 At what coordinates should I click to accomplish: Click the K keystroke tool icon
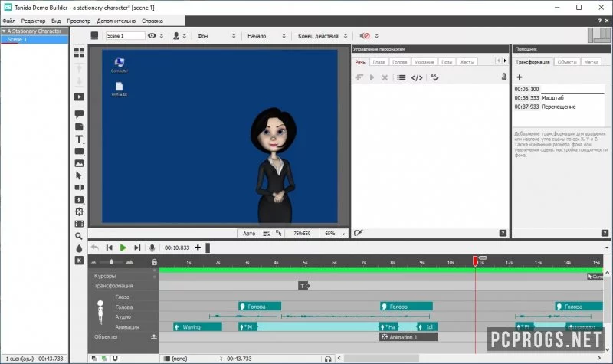[79, 261]
